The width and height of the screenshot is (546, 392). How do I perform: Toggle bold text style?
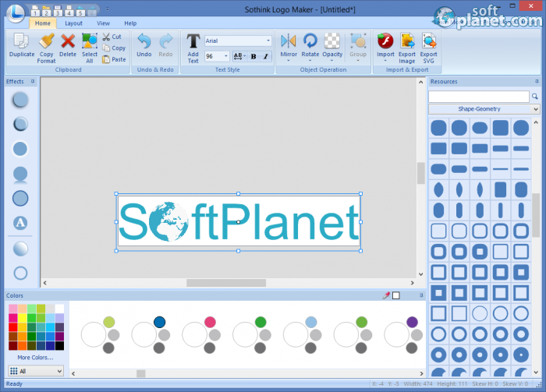[253, 56]
